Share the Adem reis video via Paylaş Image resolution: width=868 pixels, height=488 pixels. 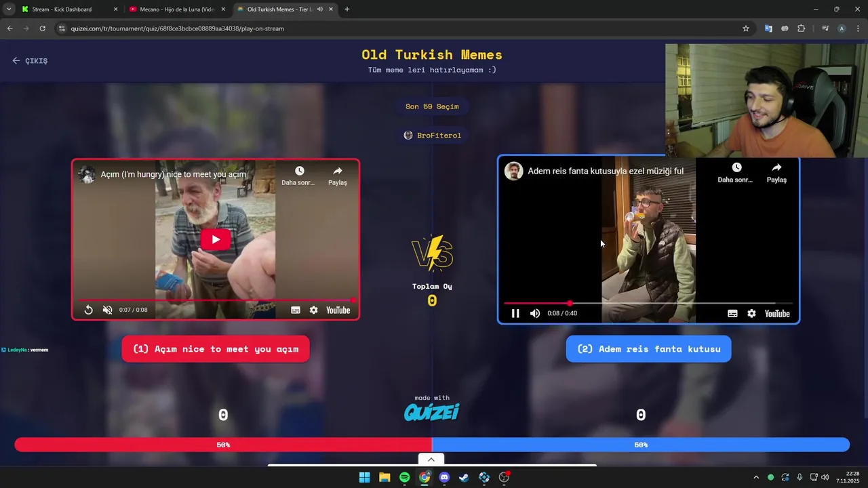776,173
